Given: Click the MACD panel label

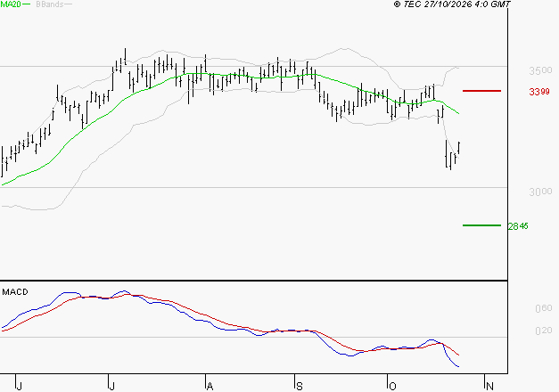Looking at the screenshot, I should (15, 292).
